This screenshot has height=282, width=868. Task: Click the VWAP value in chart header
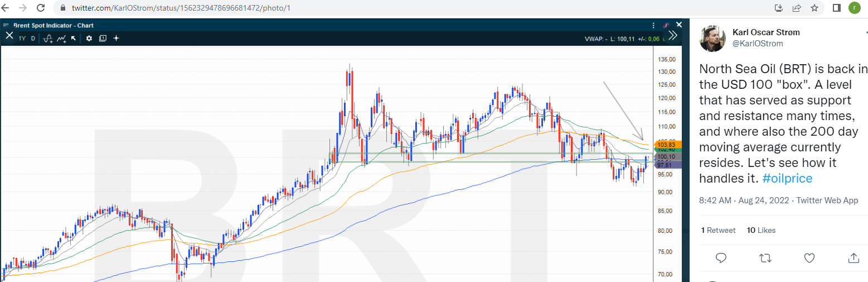pyautogui.click(x=595, y=39)
